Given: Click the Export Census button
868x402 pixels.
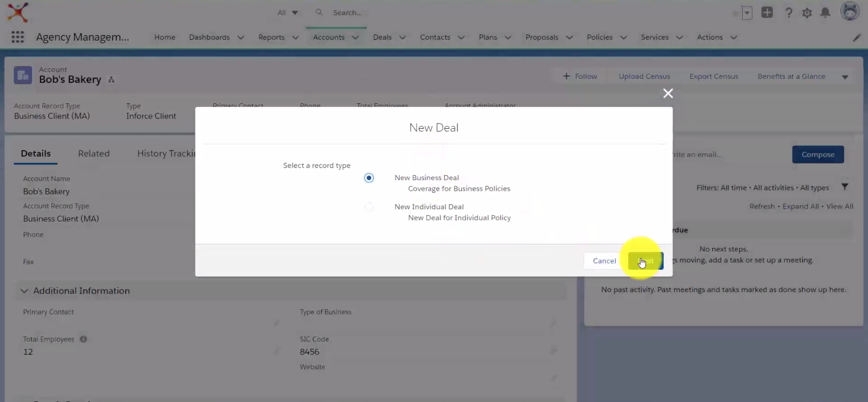Looking at the screenshot, I should point(714,76).
